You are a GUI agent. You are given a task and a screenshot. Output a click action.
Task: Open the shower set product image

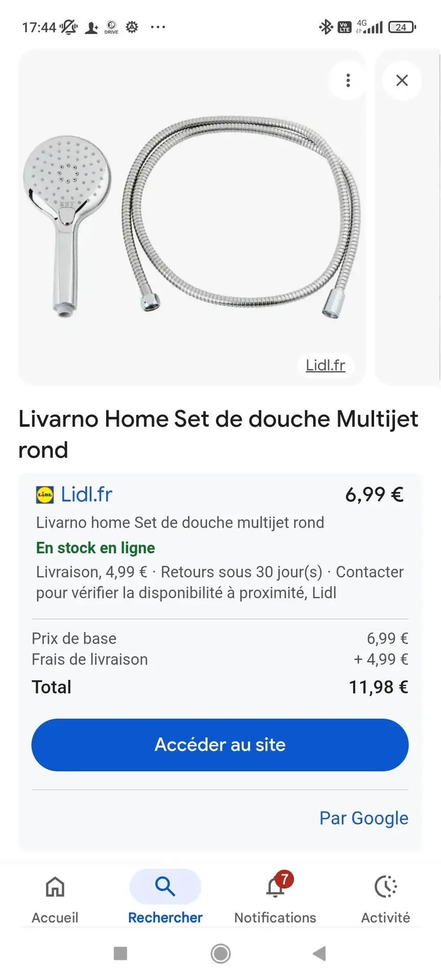point(192,217)
